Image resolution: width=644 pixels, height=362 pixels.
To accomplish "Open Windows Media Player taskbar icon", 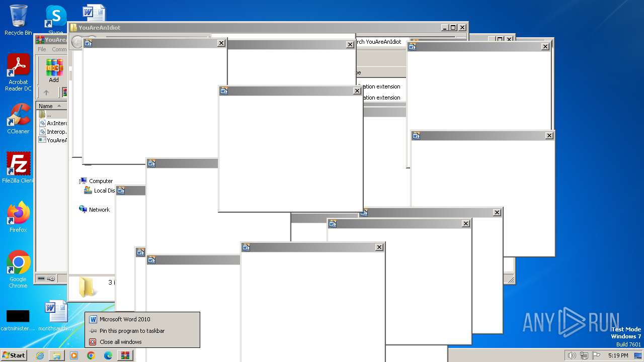I will [74, 355].
